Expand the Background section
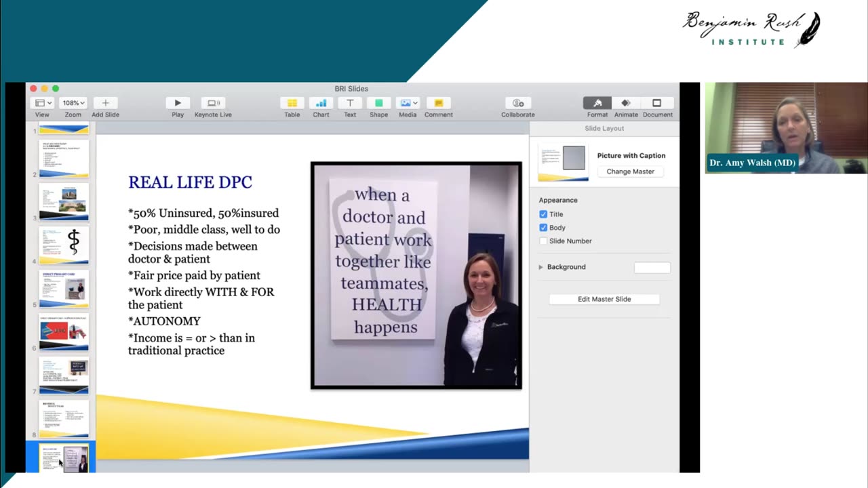The image size is (868, 488). coord(540,267)
